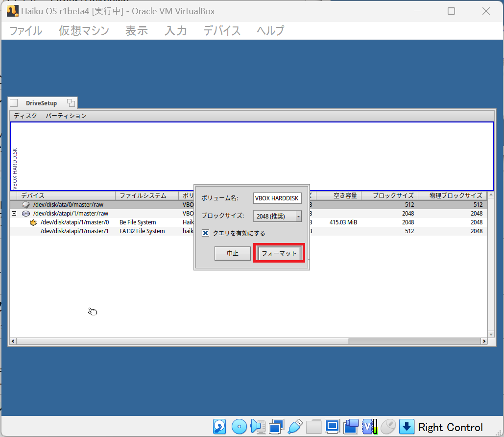Screen dimensions: 504x437
Task: Click the optical disc status icon
Action: click(x=239, y=427)
